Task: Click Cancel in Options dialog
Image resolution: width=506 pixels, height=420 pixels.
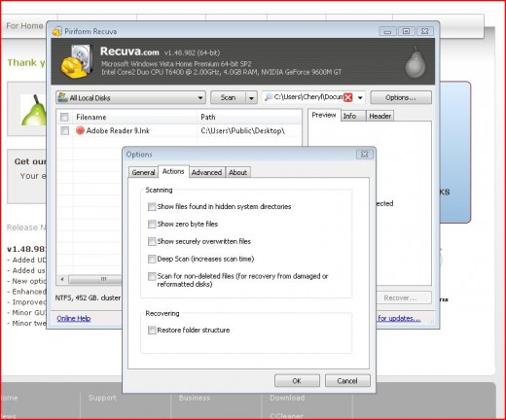Action: (347, 381)
